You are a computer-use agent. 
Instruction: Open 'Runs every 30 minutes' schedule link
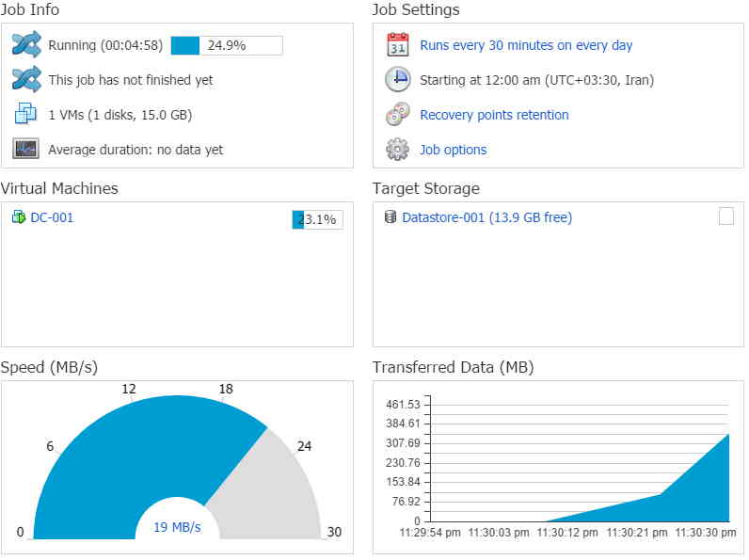point(526,45)
